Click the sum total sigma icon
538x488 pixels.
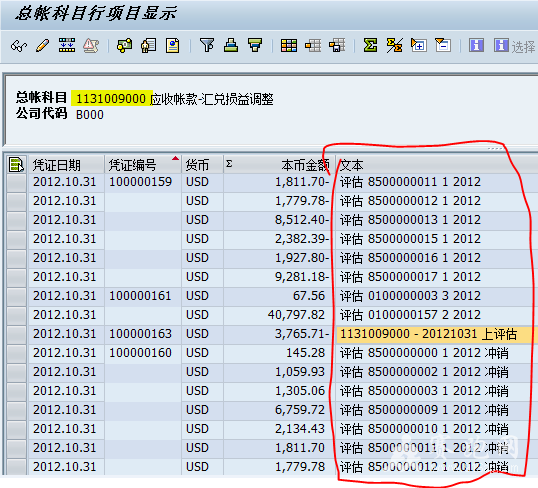[371, 45]
